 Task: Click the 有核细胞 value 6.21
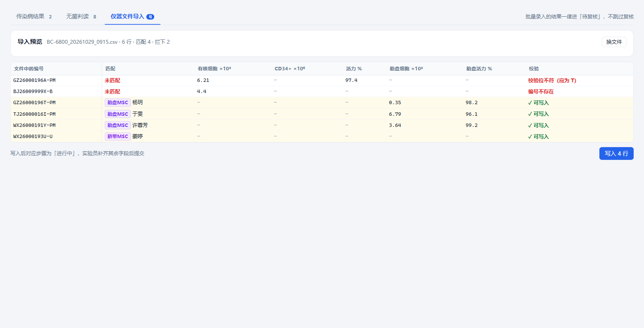pyautogui.click(x=203, y=80)
